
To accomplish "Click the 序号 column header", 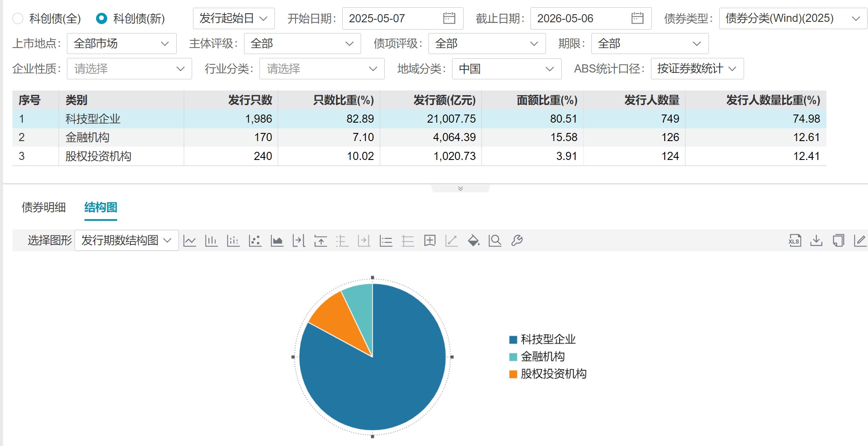I will 30,100.
